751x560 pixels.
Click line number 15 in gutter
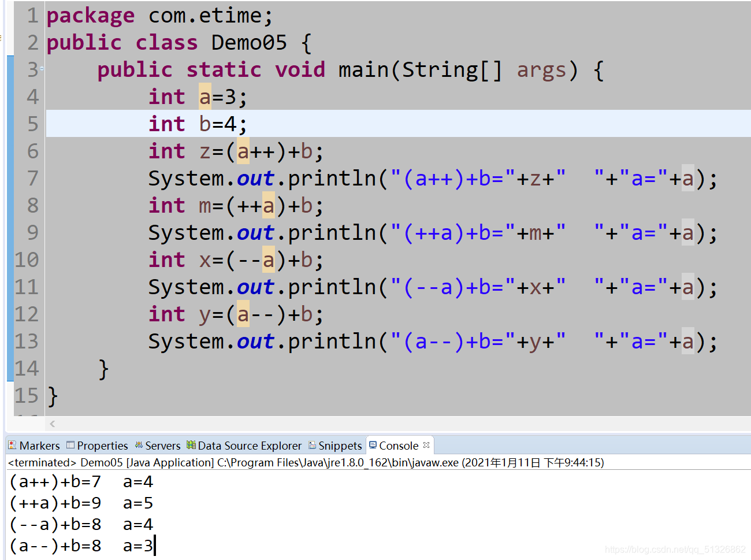[27, 396]
